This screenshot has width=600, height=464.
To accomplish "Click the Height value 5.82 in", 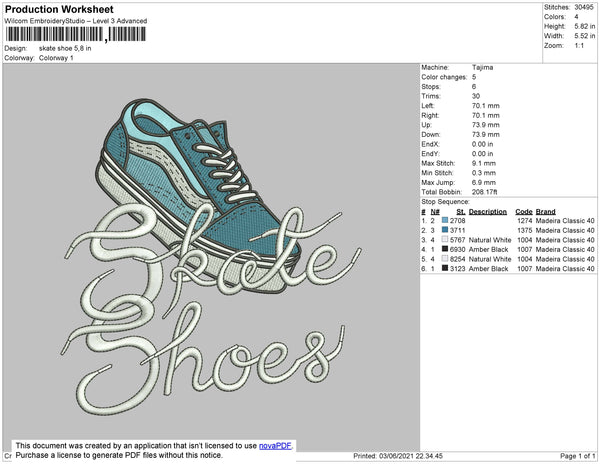I will [x=585, y=26].
